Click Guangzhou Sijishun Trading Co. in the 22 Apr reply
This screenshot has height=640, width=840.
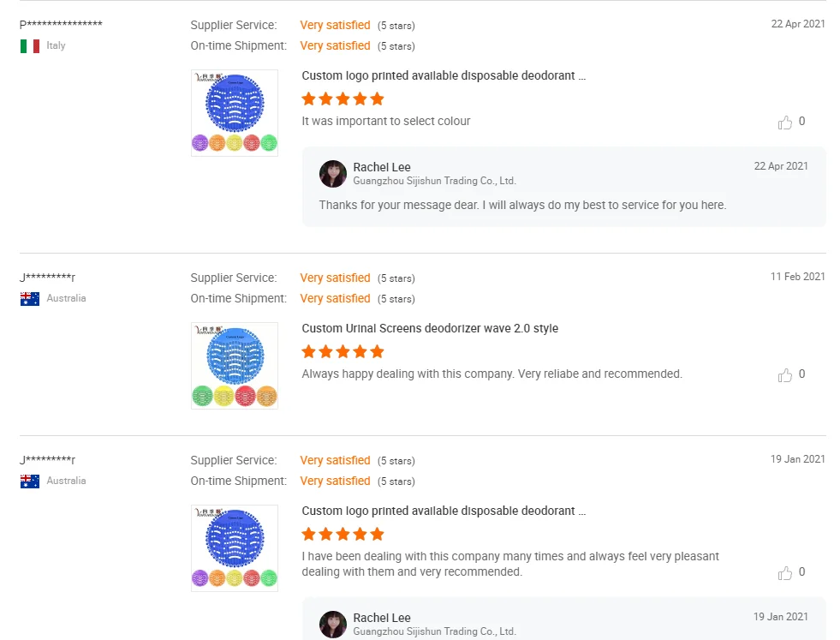pos(434,181)
